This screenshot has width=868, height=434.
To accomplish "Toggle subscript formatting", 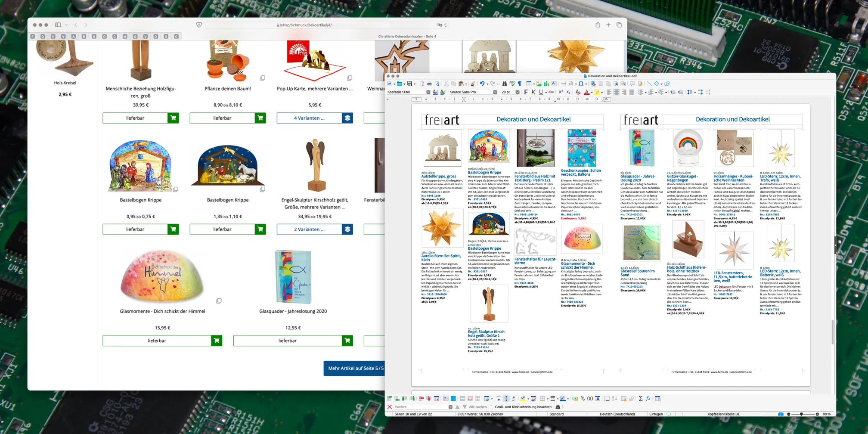I will coord(569,92).
